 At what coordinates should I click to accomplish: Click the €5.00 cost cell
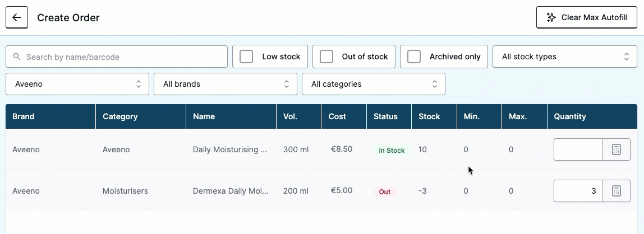point(342,190)
